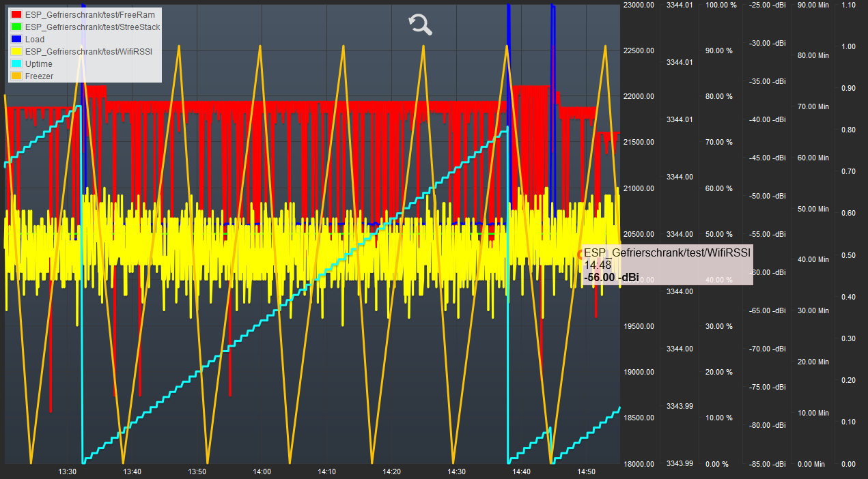Click the 22000.00 axis value
The image size is (868, 479).
click(639, 96)
